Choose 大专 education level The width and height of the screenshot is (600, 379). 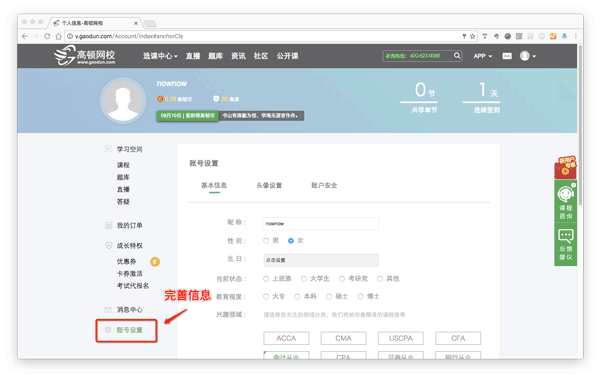tap(266, 296)
